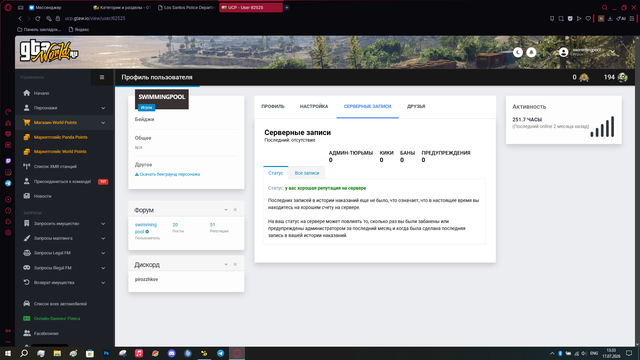This screenshot has height=360, width=640.
Task: Click the Новости newspaper icon
Action: click(x=27, y=196)
